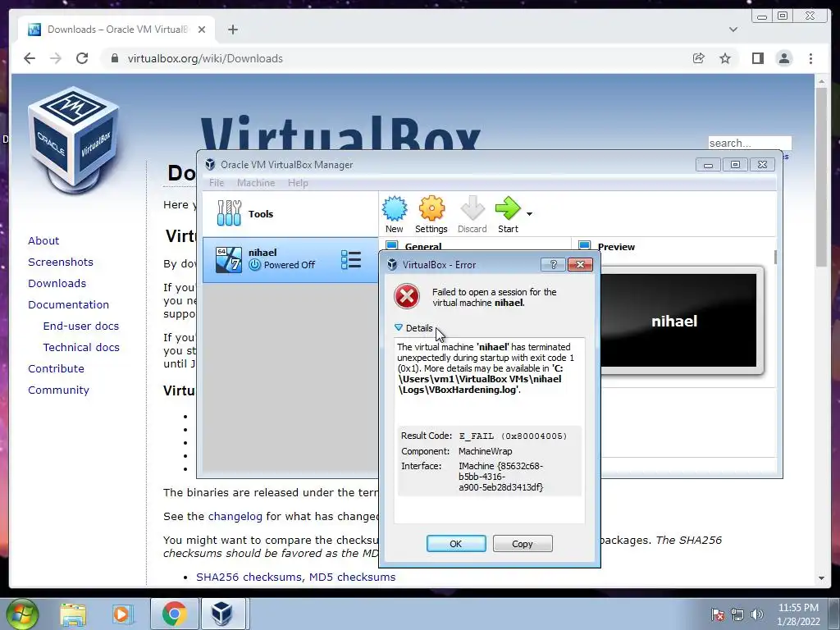840x630 pixels.
Task: Click the network tray icon
Action: tap(737, 614)
